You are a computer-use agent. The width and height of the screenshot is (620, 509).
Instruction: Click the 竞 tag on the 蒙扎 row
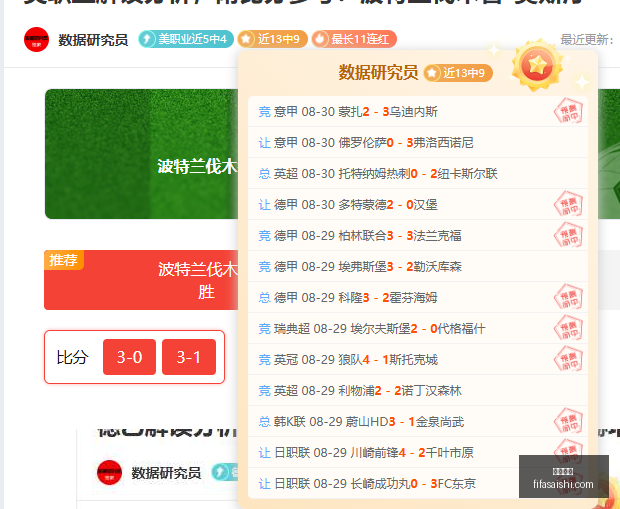pyautogui.click(x=265, y=112)
